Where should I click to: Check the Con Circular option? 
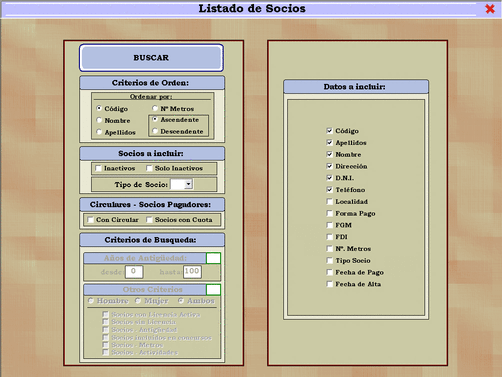click(x=91, y=220)
